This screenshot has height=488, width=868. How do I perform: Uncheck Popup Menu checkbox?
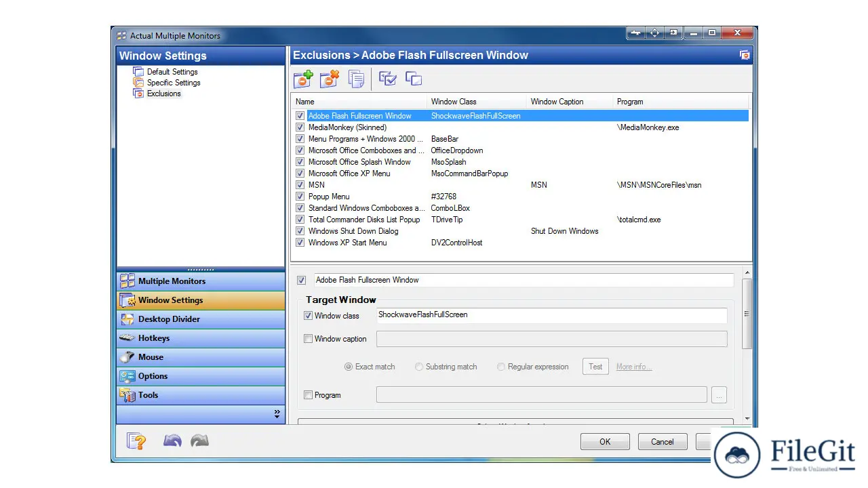300,197
